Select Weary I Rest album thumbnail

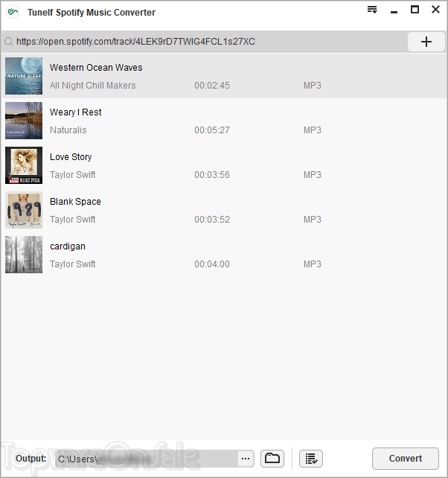point(24,121)
